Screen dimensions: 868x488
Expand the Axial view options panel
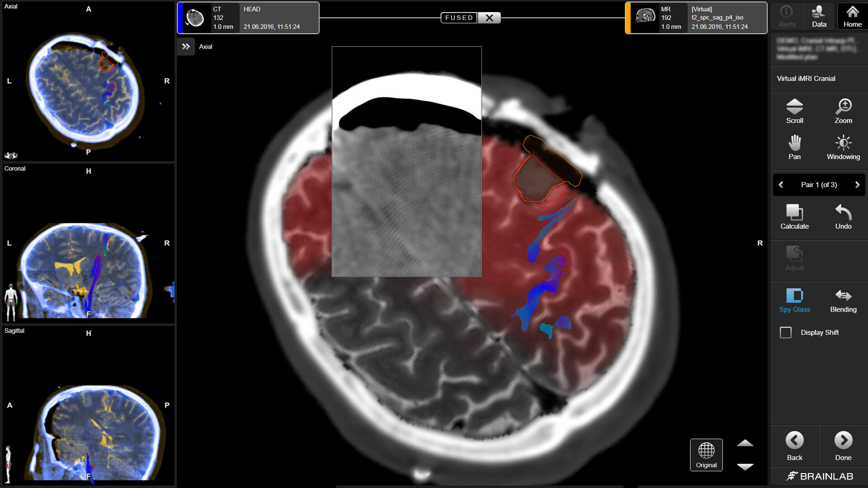click(186, 47)
